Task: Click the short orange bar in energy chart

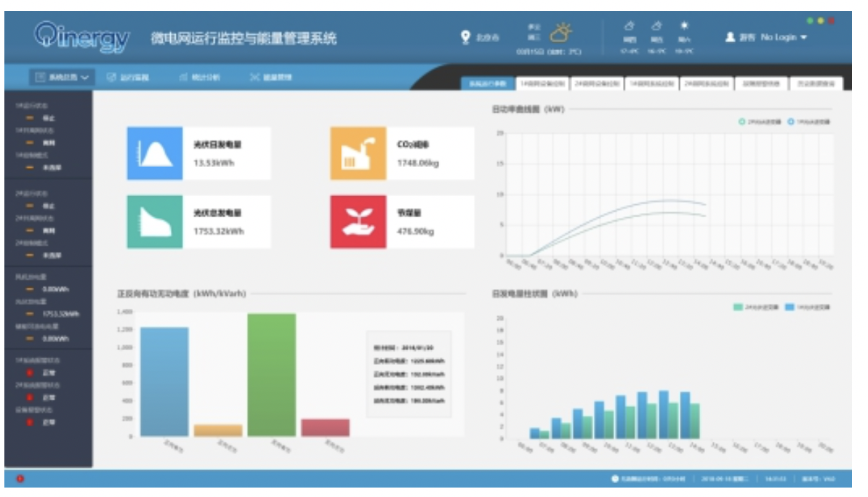Action: [x=218, y=431]
